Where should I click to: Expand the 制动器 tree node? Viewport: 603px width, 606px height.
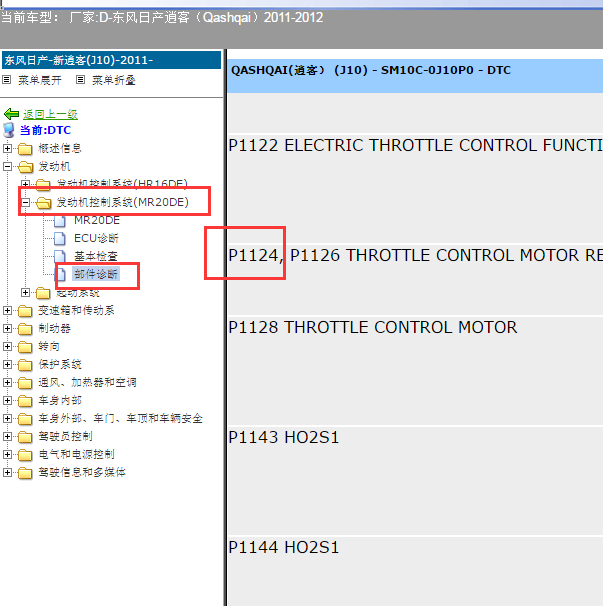(7, 329)
